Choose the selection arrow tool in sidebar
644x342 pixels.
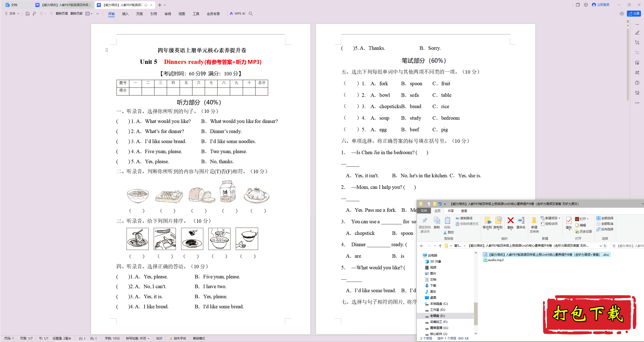click(x=637, y=42)
